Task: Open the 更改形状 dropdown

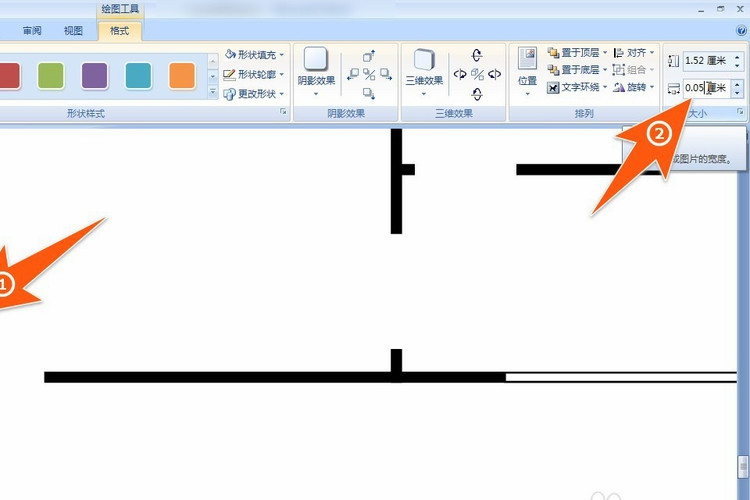Action: pyautogui.click(x=254, y=94)
